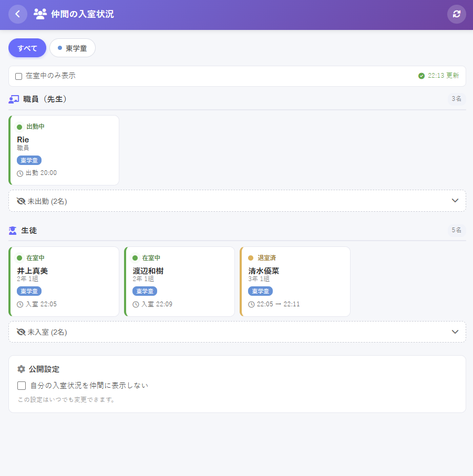Click the 東学童 badge on 渡辺和樹 card
This screenshot has height=476, width=473.
(x=145, y=291)
